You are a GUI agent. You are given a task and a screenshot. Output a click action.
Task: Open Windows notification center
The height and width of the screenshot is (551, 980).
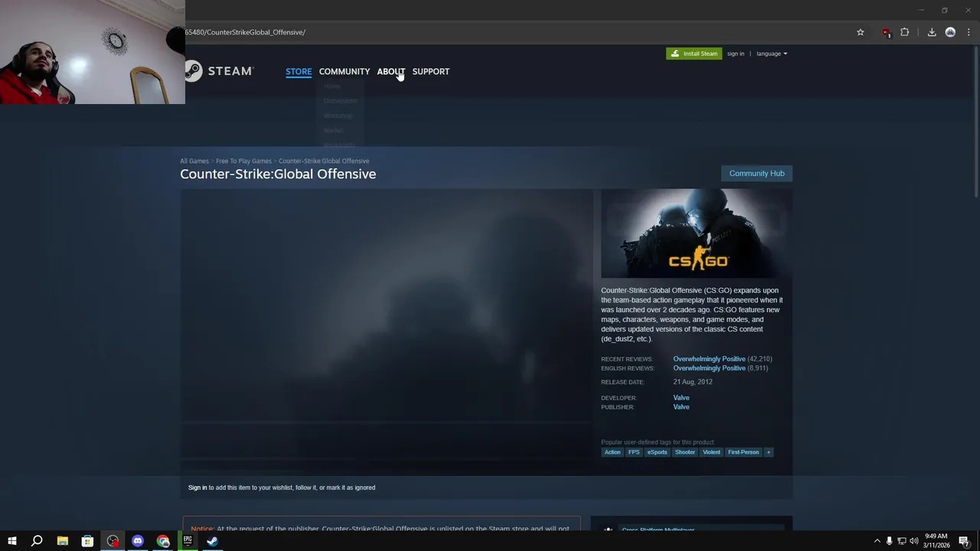964,541
